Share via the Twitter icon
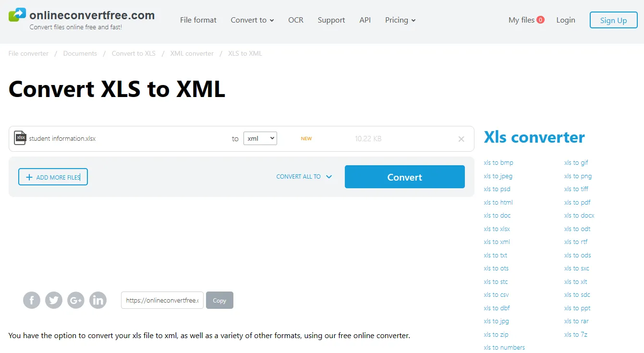The width and height of the screenshot is (644, 353). (x=54, y=300)
